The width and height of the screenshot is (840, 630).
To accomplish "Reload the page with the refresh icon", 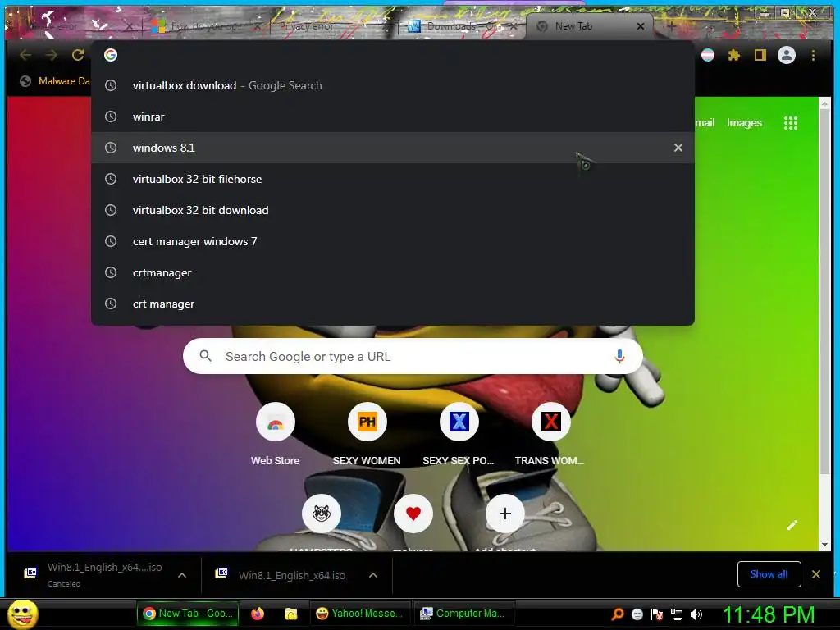I will coord(78,55).
